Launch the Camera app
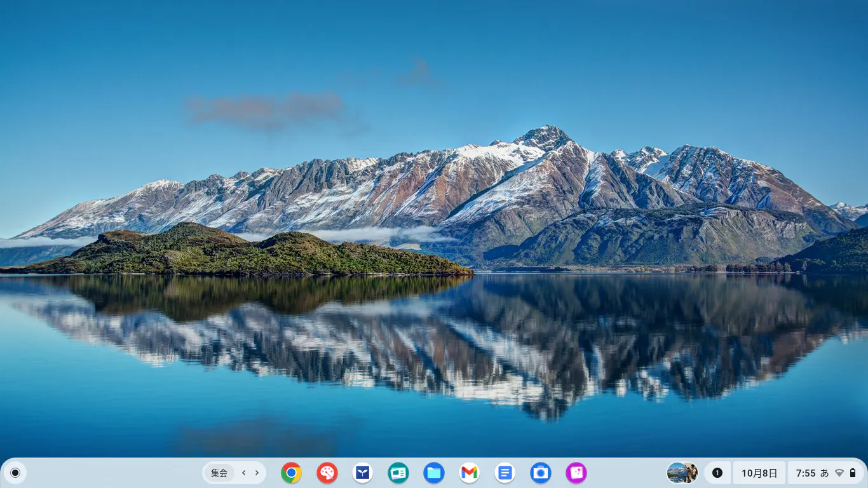The image size is (868, 488). point(541,473)
